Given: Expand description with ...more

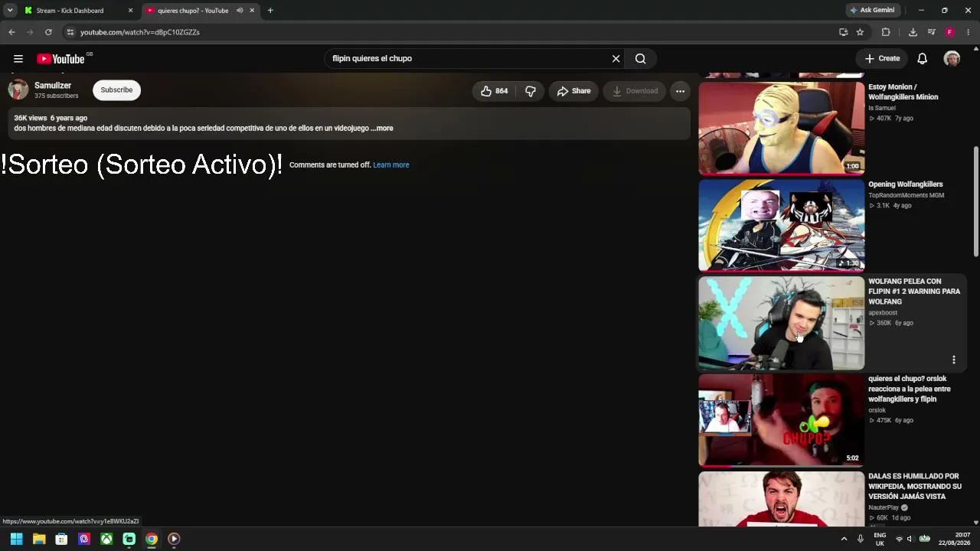Looking at the screenshot, I should pos(382,129).
